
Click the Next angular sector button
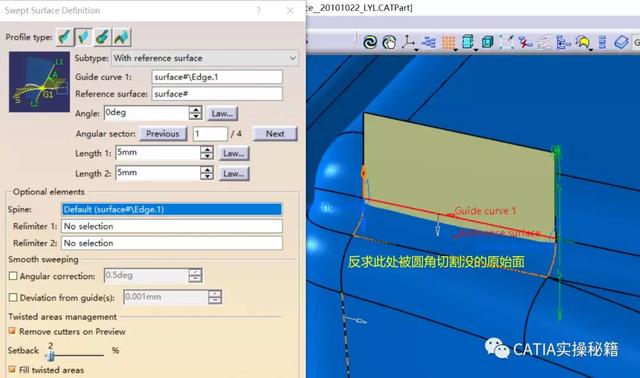(x=275, y=134)
